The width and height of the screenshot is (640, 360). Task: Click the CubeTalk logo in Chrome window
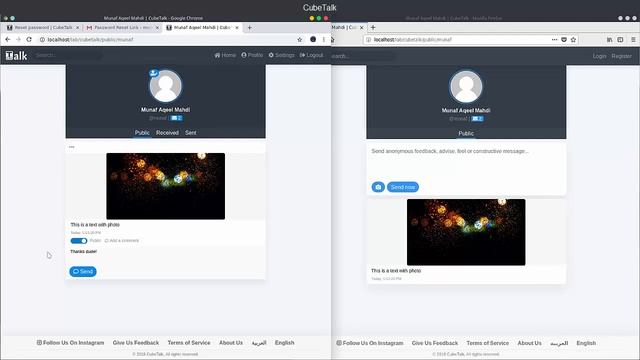(x=16, y=56)
